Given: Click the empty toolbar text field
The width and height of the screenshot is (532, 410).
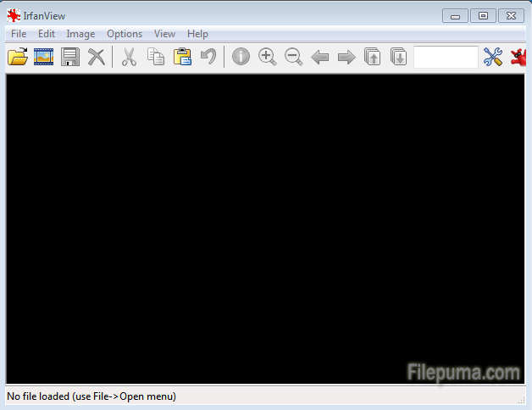Looking at the screenshot, I should [446, 58].
